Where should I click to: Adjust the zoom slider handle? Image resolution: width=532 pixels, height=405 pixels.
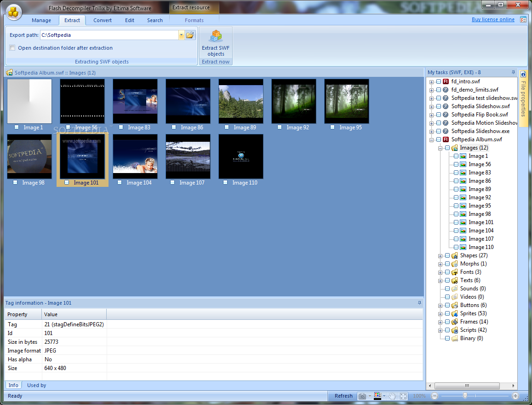[465, 396]
